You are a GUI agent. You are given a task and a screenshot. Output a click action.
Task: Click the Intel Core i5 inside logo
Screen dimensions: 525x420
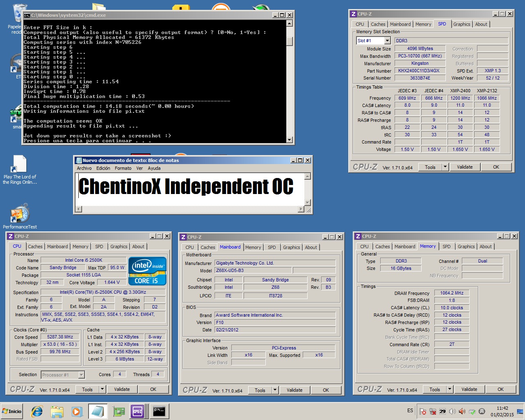(x=147, y=271)
